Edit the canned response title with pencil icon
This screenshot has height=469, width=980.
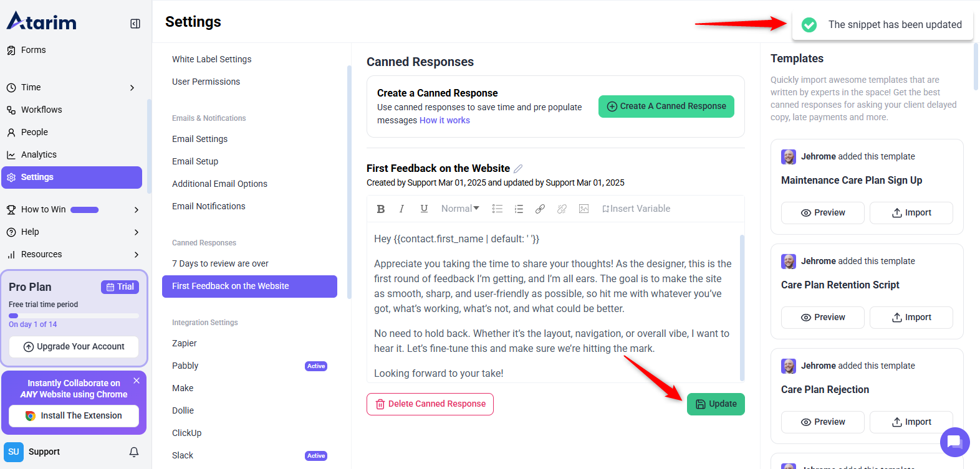(x=518, y=169)
